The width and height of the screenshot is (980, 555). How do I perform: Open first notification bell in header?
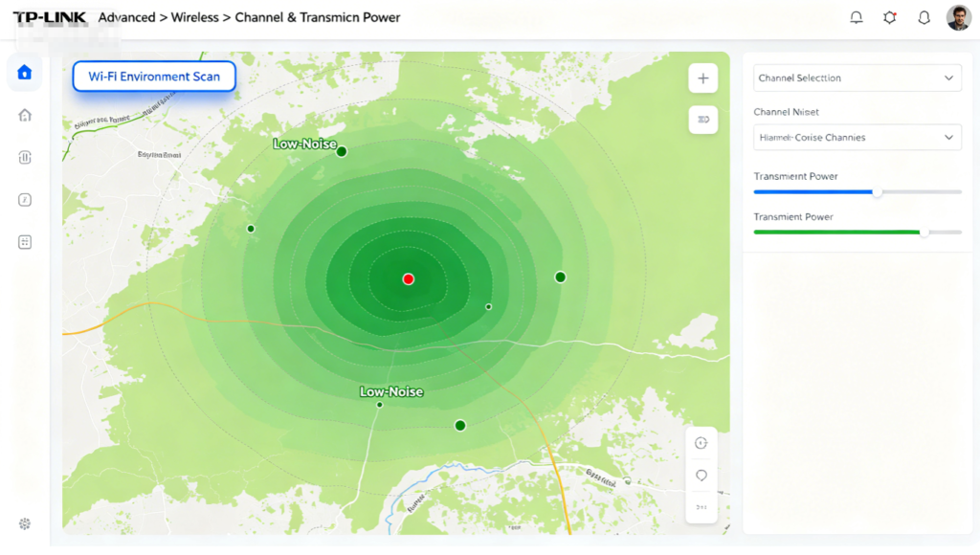coord(857,17)
